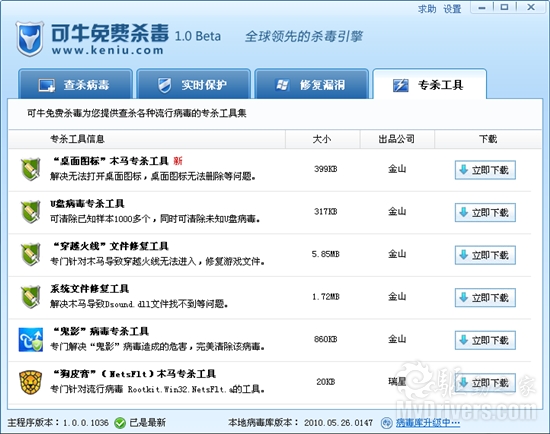The width and height of the screenshot is (550, 434).
Task: Select the “桌面图标”木马专杀工具 title text
Action: 111,161
